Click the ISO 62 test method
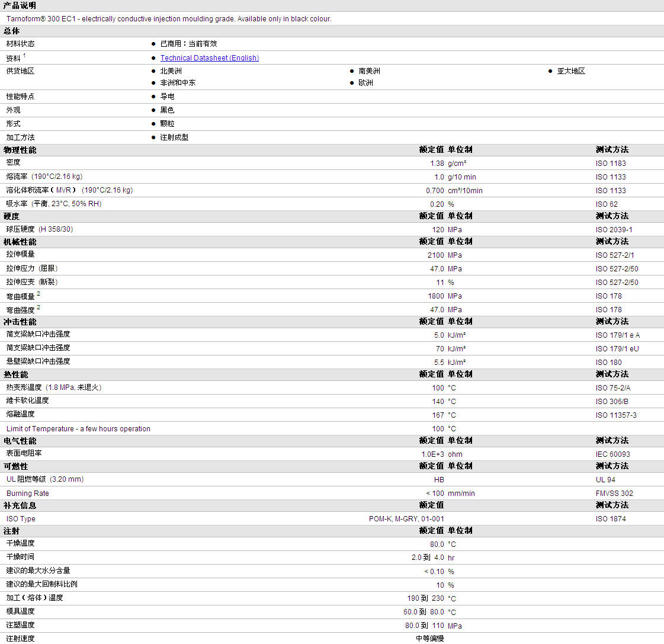This screenshot has width=664, height=644. click(x=607, y=204)
